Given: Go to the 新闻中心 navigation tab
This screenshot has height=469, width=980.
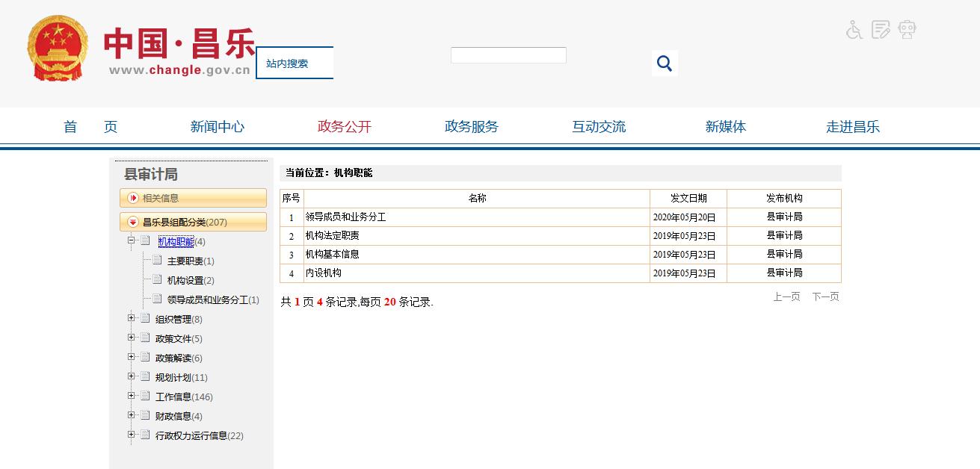Looking at the screenshot, I should click(x=217, y=127).
